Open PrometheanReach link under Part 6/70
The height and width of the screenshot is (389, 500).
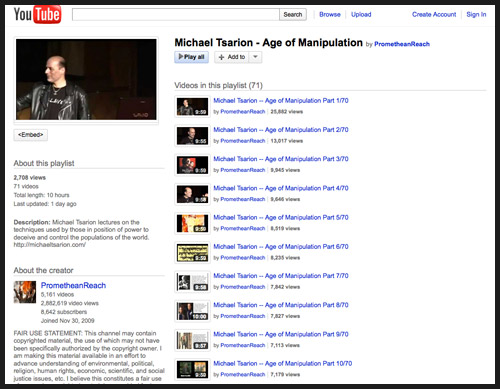[243, 258]
